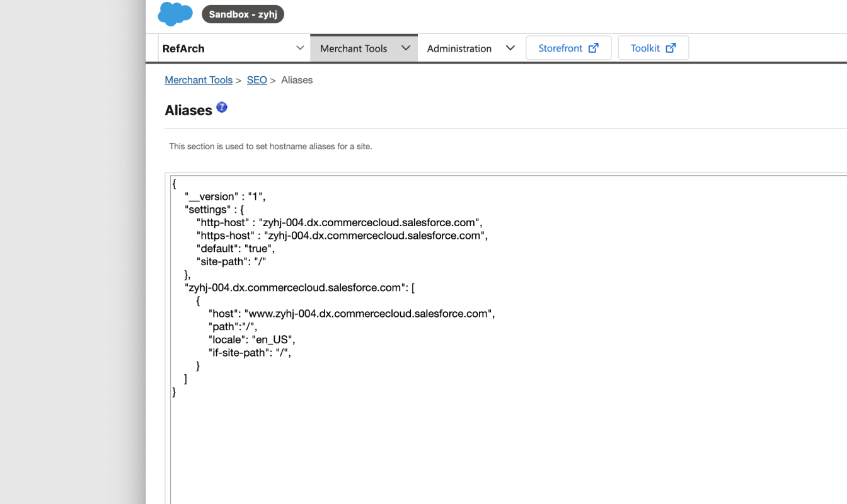
Task: Click the Salesforce cloud logo
Action: 175,14
